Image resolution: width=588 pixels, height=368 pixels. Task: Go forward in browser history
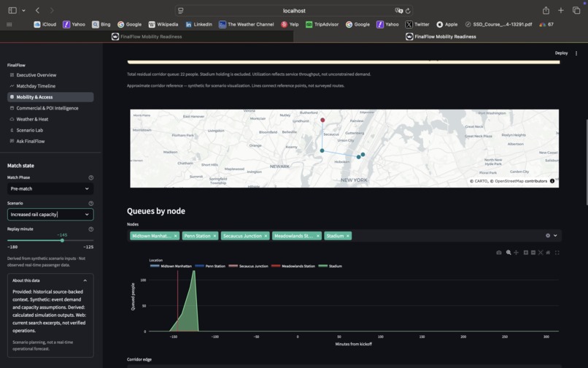point(52,10)
